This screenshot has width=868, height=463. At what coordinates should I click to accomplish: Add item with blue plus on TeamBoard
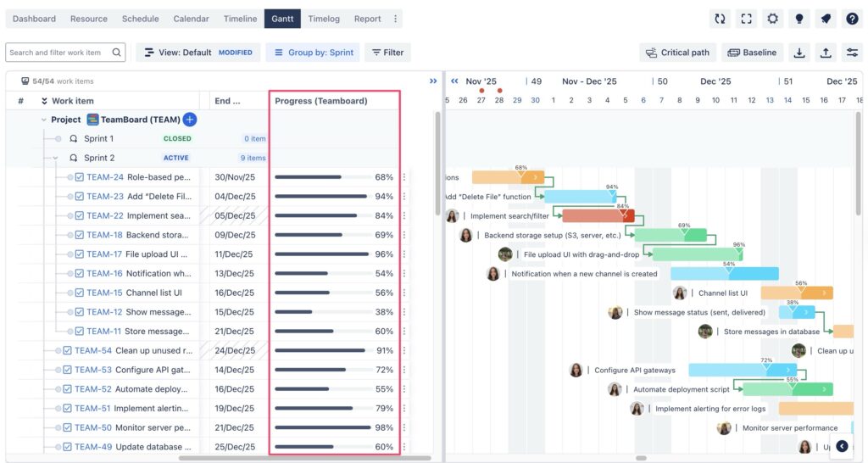189,119
